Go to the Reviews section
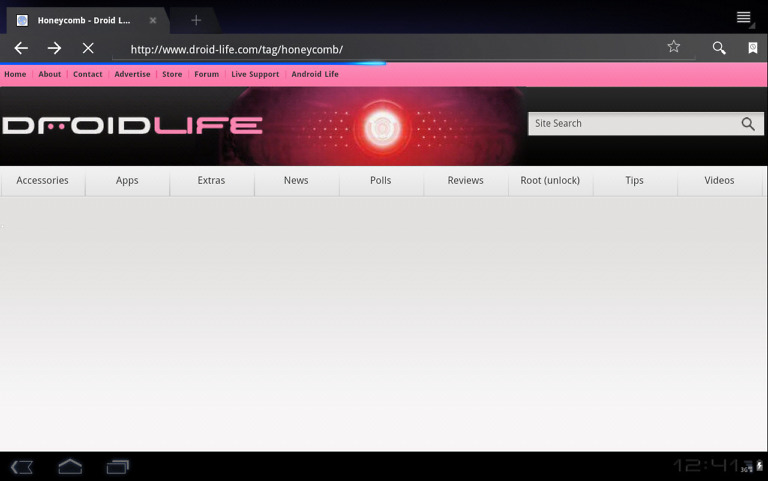768x481 pixels. pyautogui.click(x=465, y=181)
